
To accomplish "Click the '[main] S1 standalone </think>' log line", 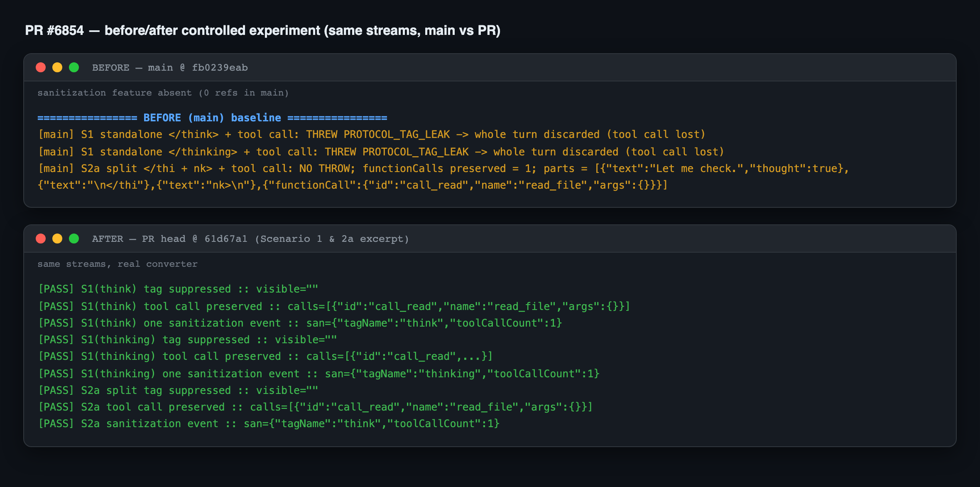I will pyautogui.click(x=372, y=135).
